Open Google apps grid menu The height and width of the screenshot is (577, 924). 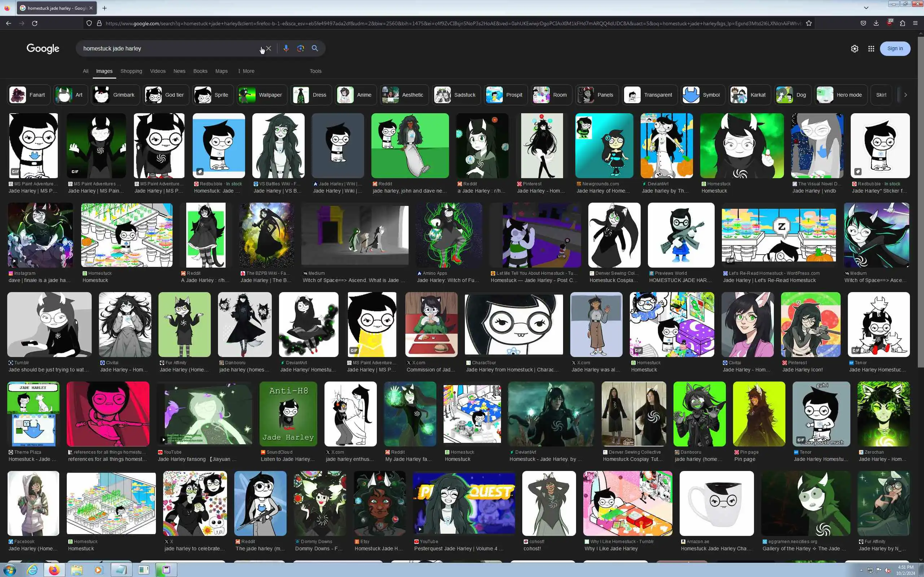871,48
